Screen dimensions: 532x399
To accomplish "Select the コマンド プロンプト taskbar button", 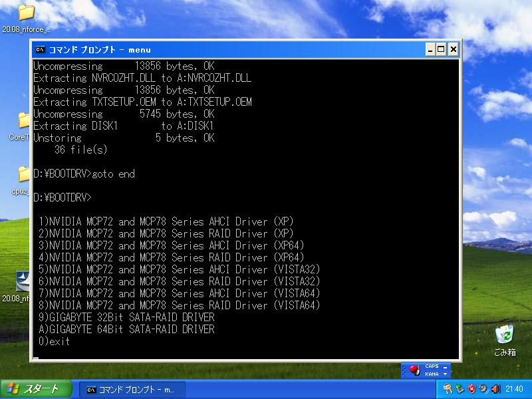I will 132,390.
